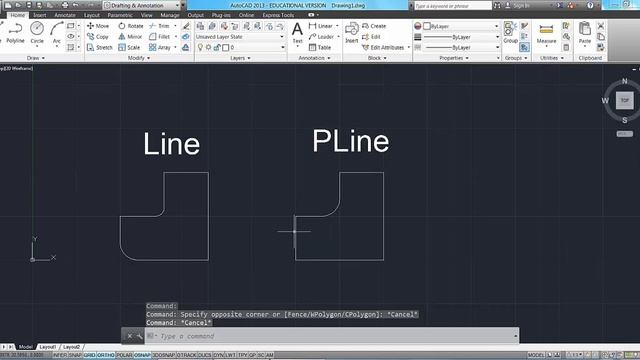Open the ByLayer linetype dropdown
Viewport: 640px width, 360px height.
pyautogui.click(x=461, y=47)
